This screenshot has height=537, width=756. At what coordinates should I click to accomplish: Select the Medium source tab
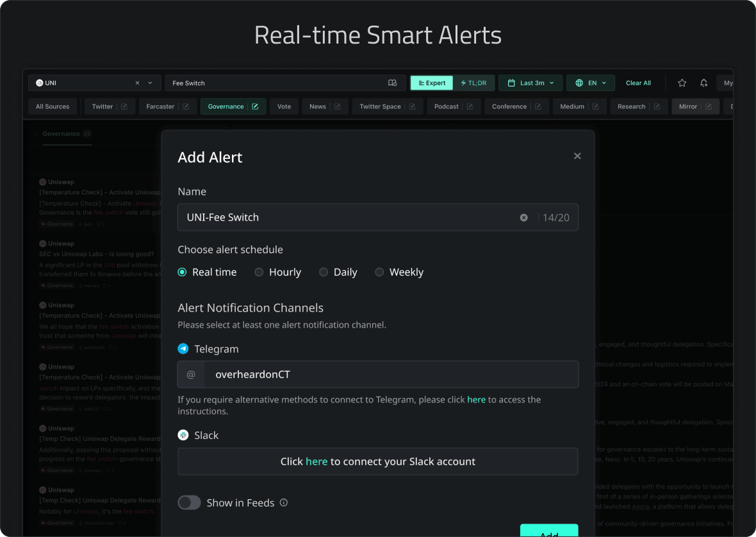[x=572, y=106]
